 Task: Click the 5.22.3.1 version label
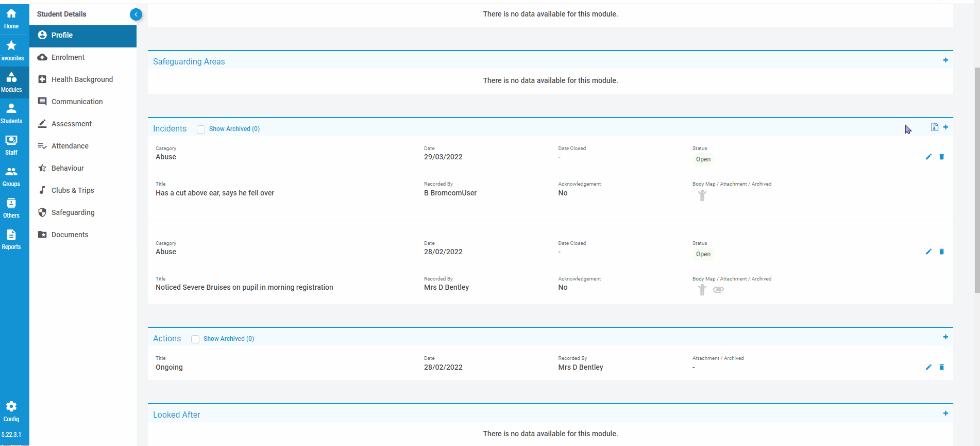11,435
